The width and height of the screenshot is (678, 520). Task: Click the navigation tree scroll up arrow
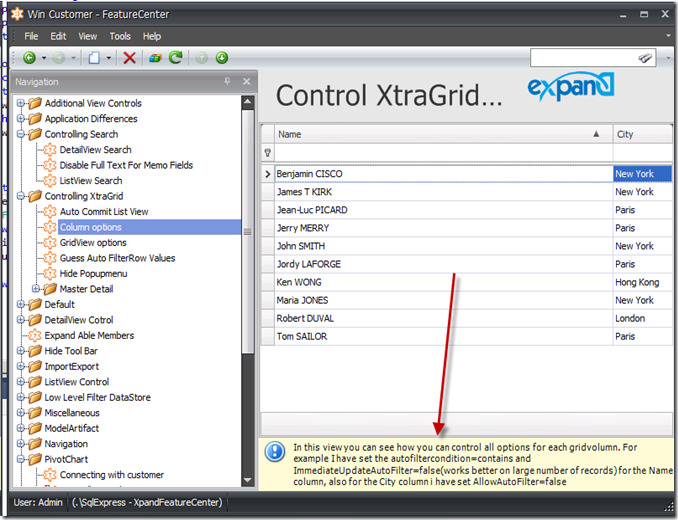[248, 102]
